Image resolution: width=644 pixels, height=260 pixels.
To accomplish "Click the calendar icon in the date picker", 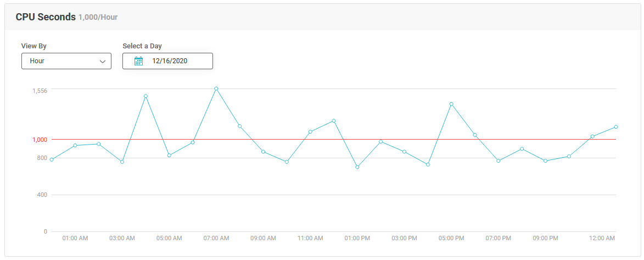I will [x=139, y=61].
